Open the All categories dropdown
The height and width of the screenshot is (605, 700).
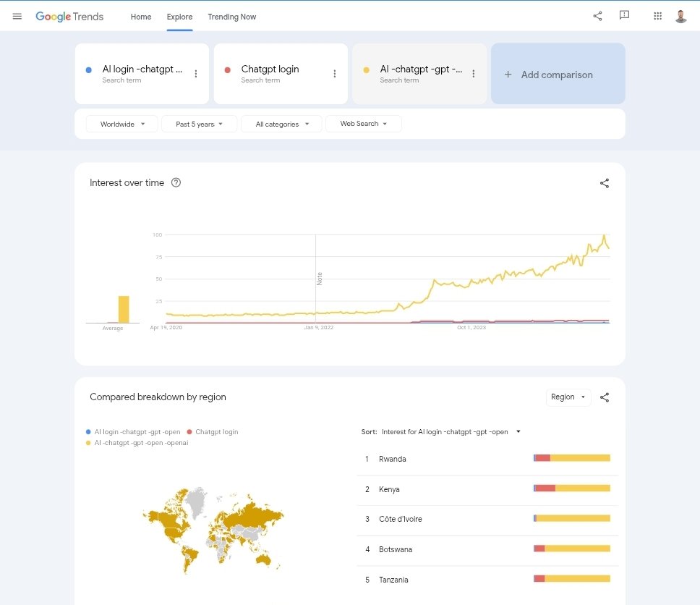tap(281, 124)
